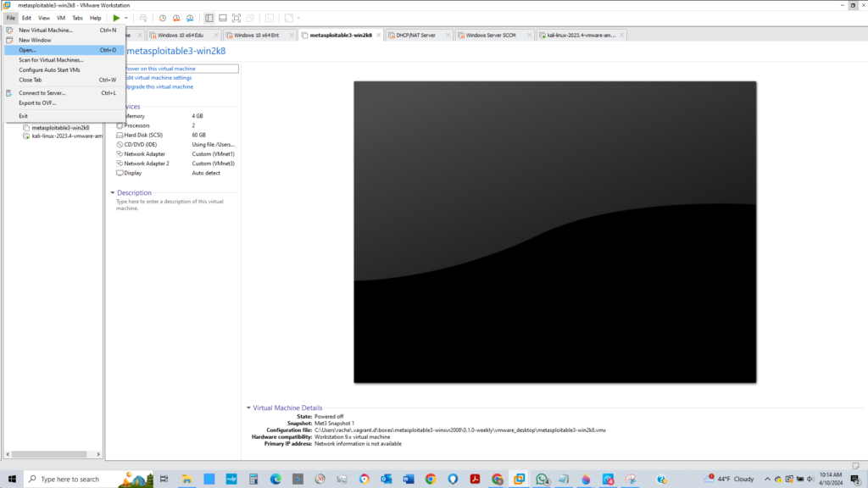Close the DHCP/NAT Server tab
Screen dimensions: 868x488
click(x=448, y=36)
